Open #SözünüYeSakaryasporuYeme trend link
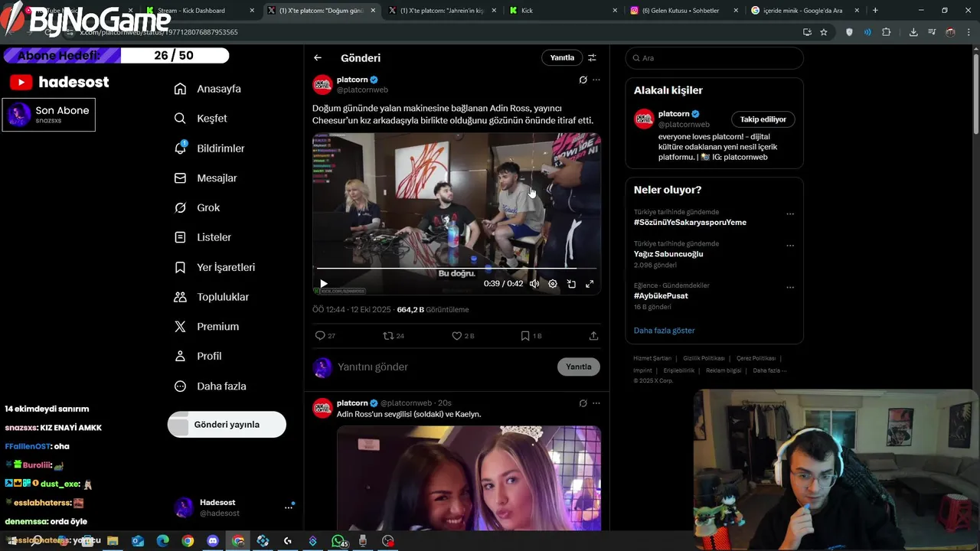980x551 pixels. point(690,222)
